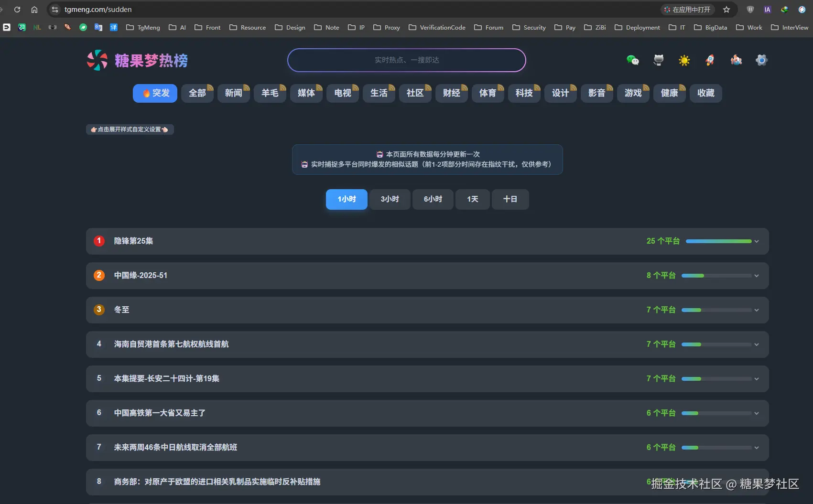Image resolution: width=813 pixels, height=504 pixels.
Task: Expand the 未来两周46条中日航线取消全部航班 row chevron
Action: click(757, 448)
